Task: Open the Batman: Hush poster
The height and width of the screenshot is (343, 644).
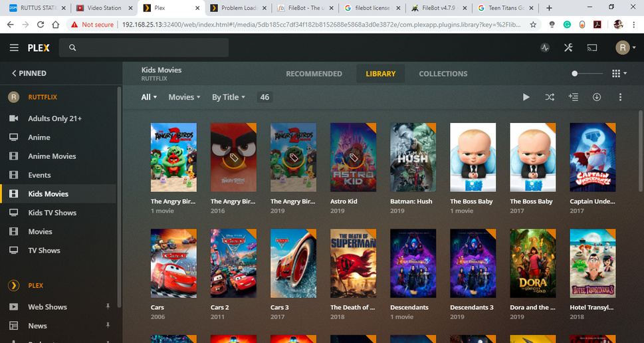Action: (413, 158)
